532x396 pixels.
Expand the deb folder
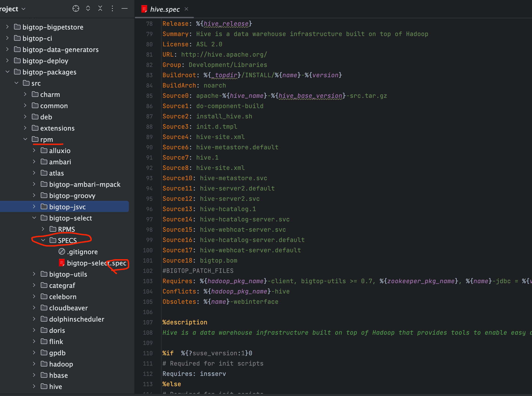click(25, 117)
